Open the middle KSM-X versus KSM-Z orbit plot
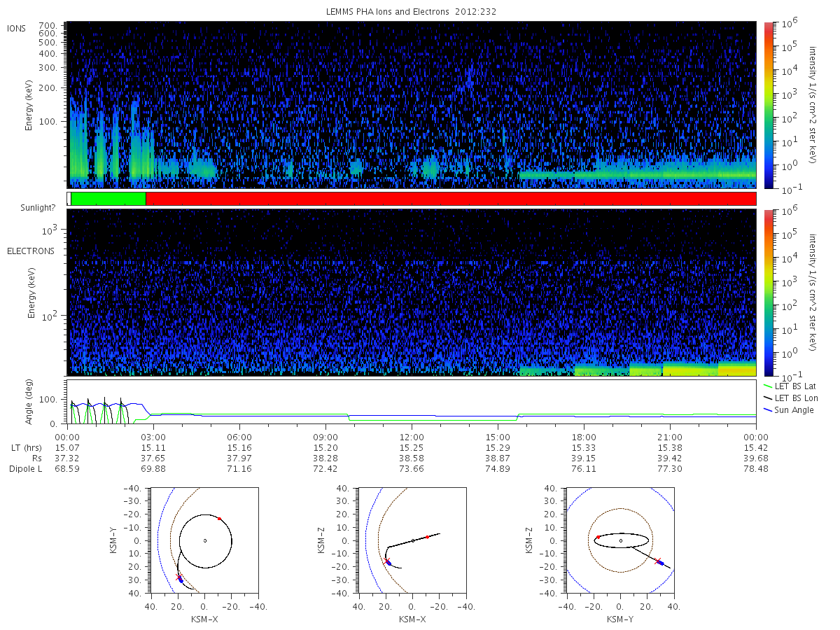Screen dimensions: 840x630 (412, 540)
